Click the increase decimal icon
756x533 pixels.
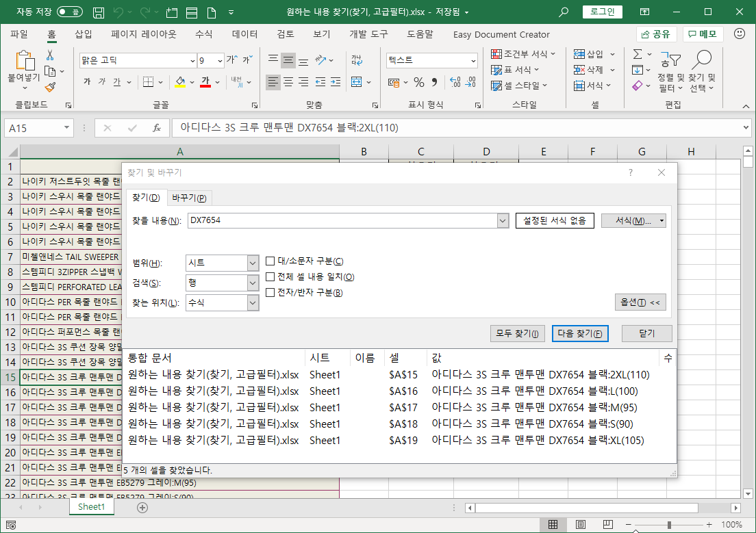(x=455, y=82)
